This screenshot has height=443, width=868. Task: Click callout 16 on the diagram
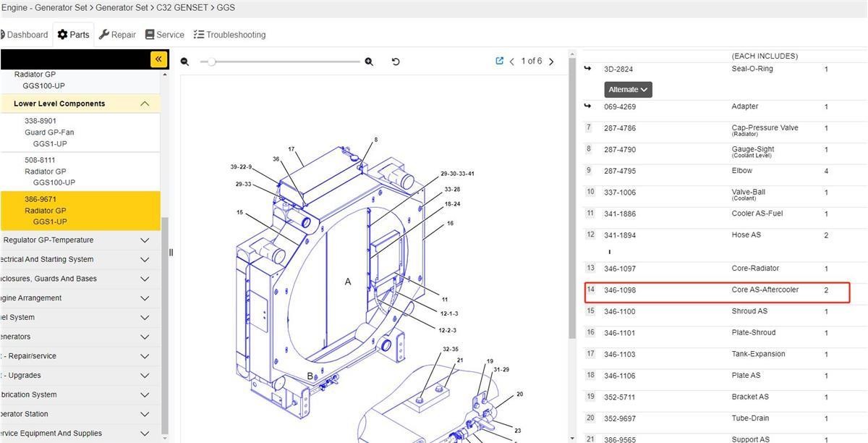(450, 224)
